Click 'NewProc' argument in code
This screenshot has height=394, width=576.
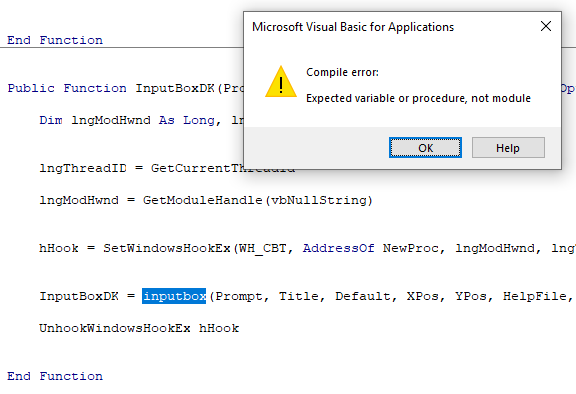[x=411, y=248]
